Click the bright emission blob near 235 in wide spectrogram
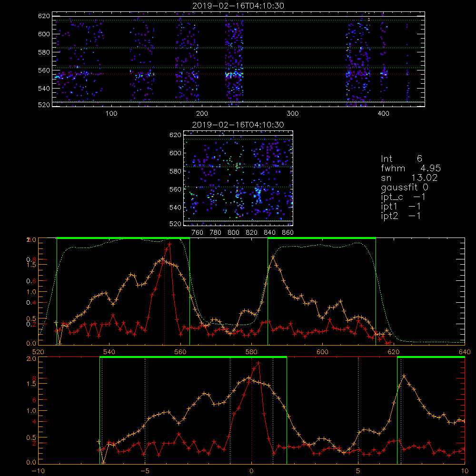Image resolution: width=476 pixels, height=476 pixels. [x=234, y=74]
